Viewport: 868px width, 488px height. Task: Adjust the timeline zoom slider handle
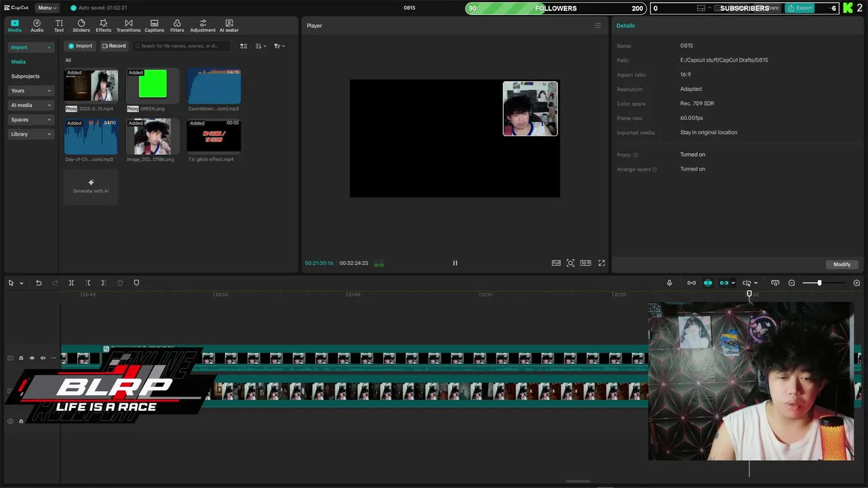(x=819, y=283)
